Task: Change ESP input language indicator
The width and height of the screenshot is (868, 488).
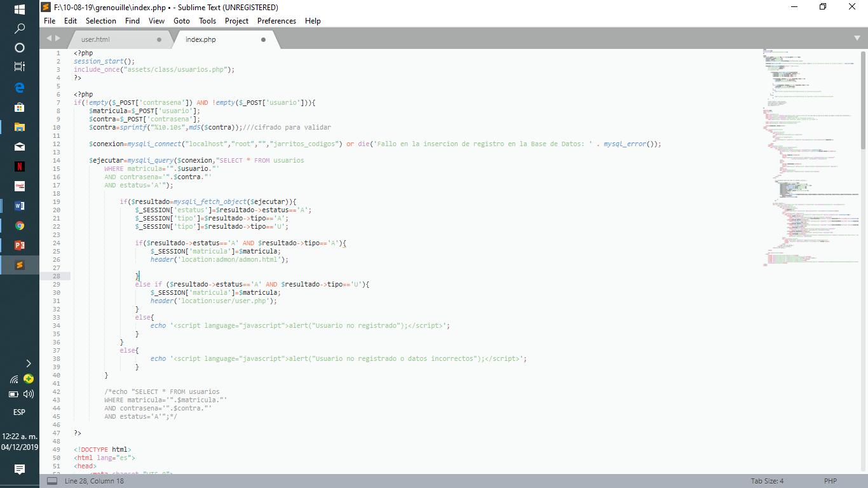Action: [x=19, y=412]
